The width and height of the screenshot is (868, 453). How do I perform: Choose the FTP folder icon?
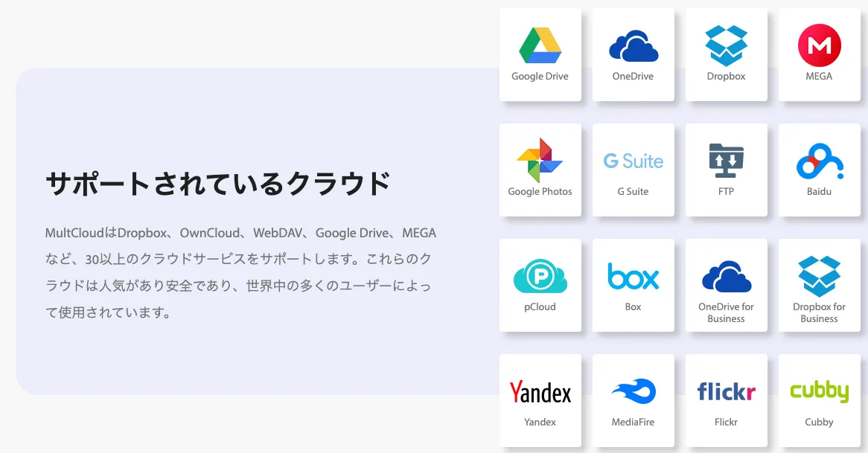pos(726,161)
